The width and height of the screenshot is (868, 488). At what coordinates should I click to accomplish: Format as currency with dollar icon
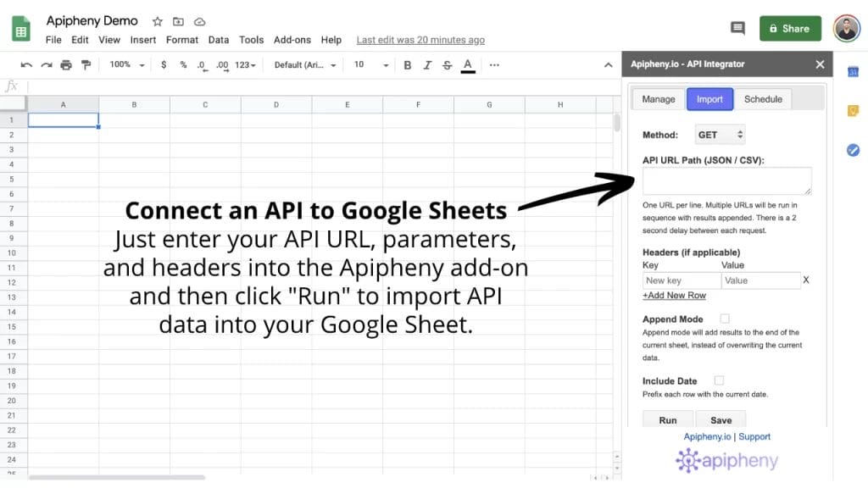(x=164, y=64)
